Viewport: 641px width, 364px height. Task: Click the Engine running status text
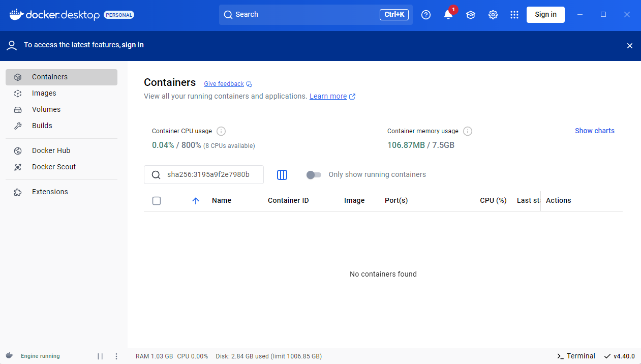[x=40, y=356]
